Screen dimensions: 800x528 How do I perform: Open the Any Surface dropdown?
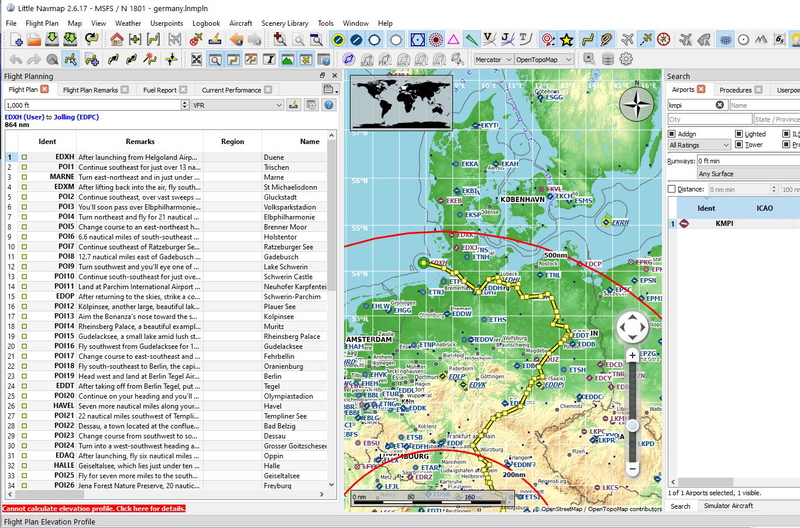pyautogui.click(x=748, y=173)
